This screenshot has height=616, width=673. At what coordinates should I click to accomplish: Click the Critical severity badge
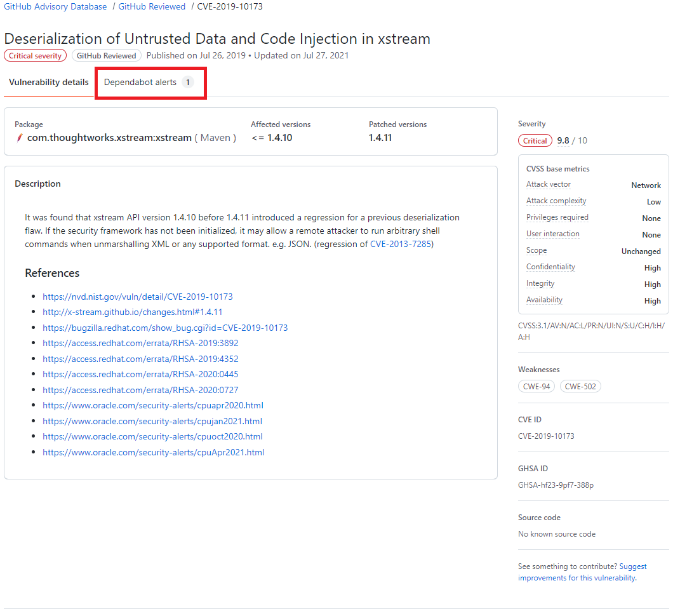coord(35,56)
